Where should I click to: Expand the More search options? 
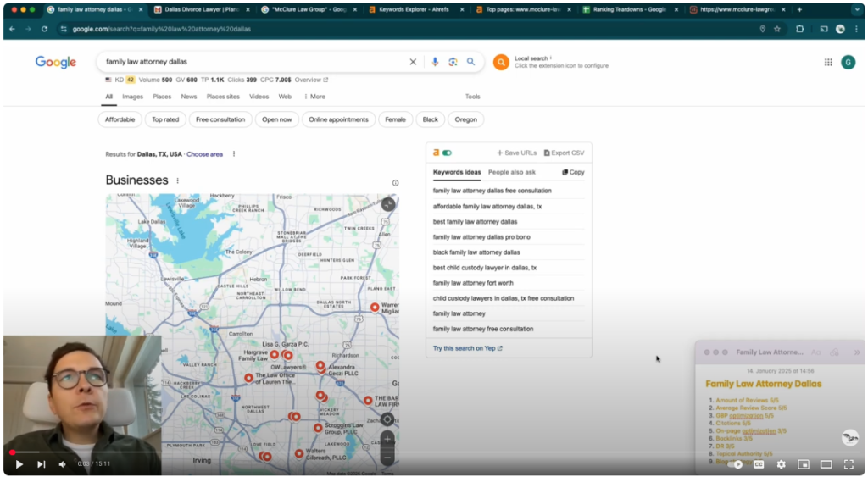click(x=315, y=97)
